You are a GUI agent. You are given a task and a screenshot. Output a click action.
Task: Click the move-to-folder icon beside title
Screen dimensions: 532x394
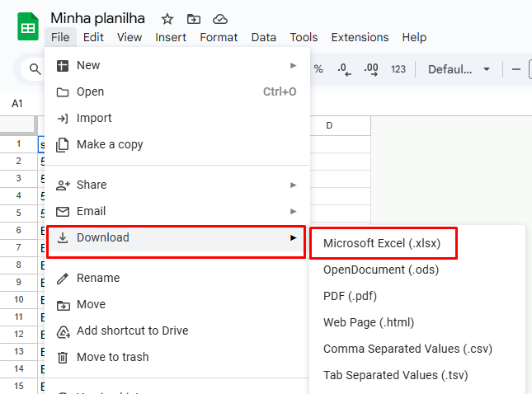194,19
